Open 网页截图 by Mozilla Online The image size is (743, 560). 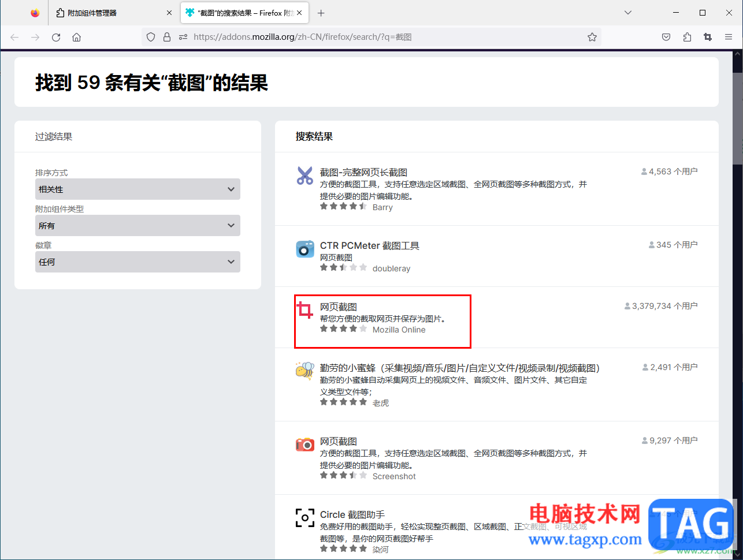[x=339, y=307]
